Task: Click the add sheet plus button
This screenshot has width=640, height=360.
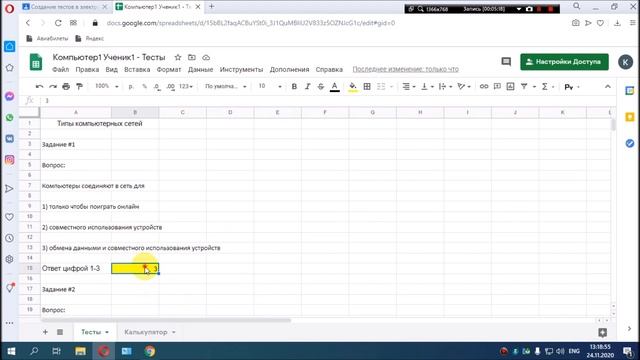Action: [x=45, y=332]
